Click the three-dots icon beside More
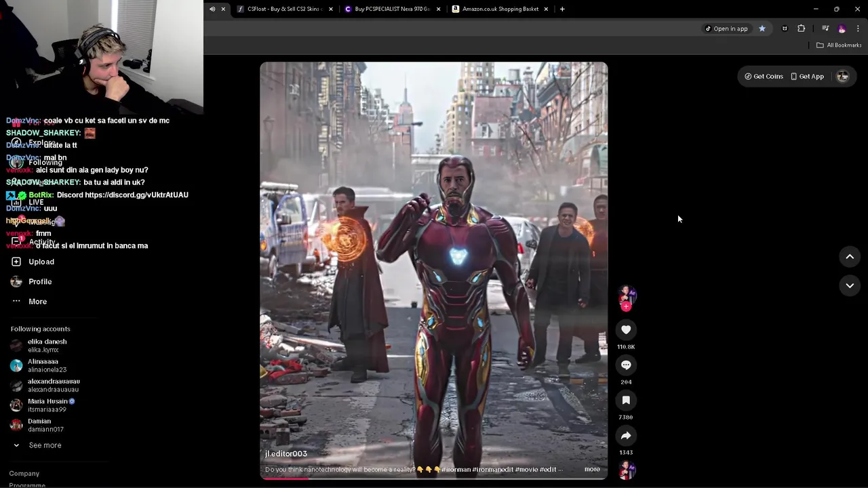The height and width of the screenshot is (488, 868). click(x=16, y=301)
